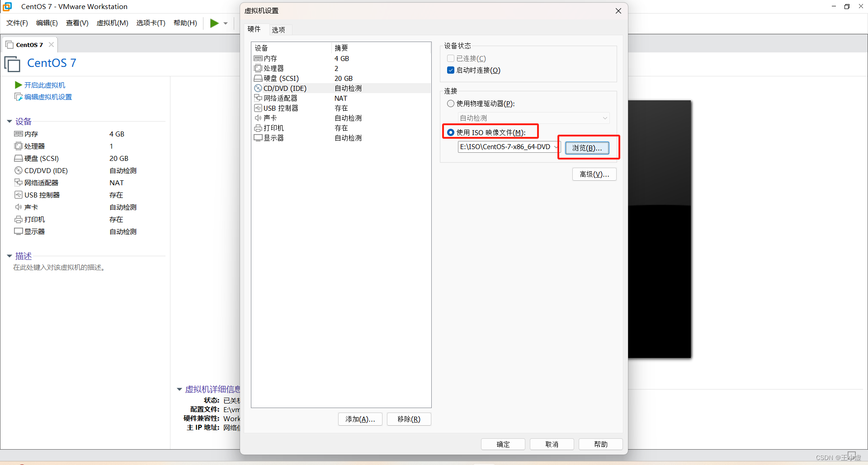Image resolution: width=868 pixels, height=465 pixels.
Task: Click the 开启此虚拟机 link
Action: click(x=45, y=85)
